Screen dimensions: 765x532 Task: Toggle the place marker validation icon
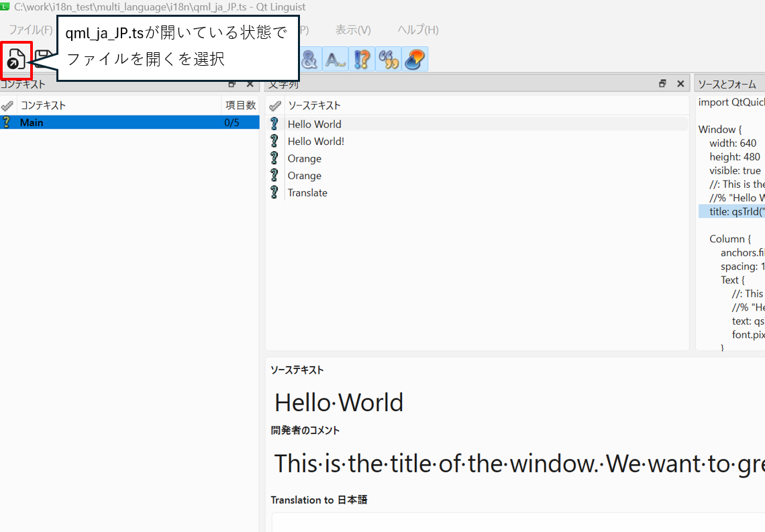415,60
